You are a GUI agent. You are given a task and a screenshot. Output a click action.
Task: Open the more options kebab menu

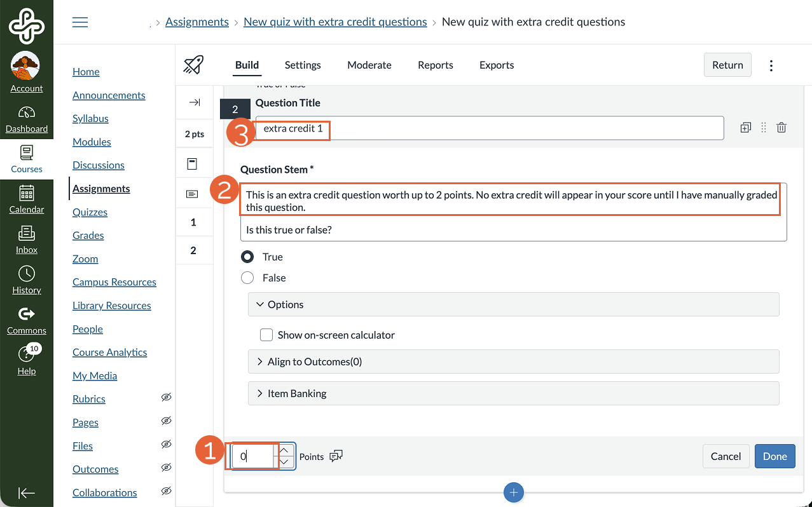(x=771, y=65)
